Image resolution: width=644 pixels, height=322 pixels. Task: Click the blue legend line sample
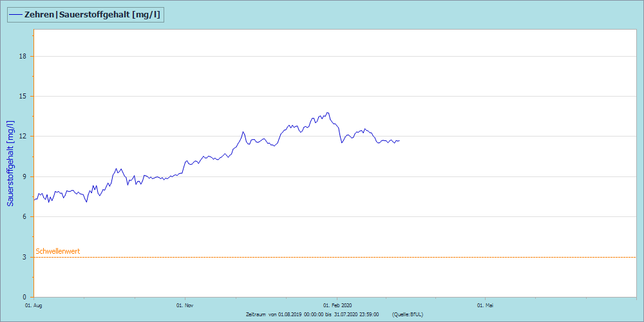tap(15, 15)
